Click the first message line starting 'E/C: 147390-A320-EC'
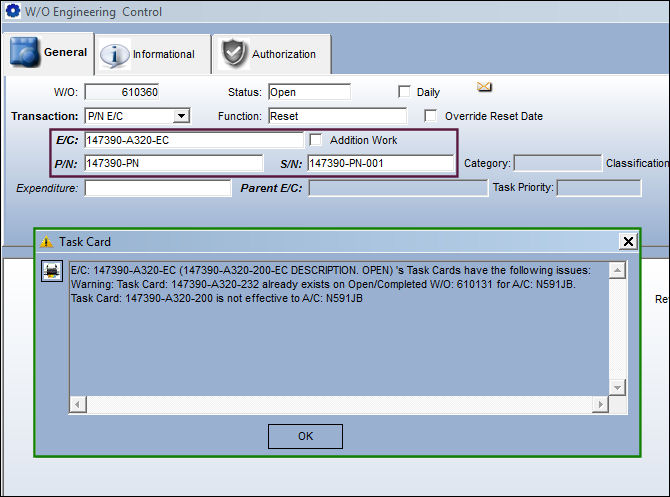Image resolution: width=670 pixels, height=497 pixels. tap(331, 270)
